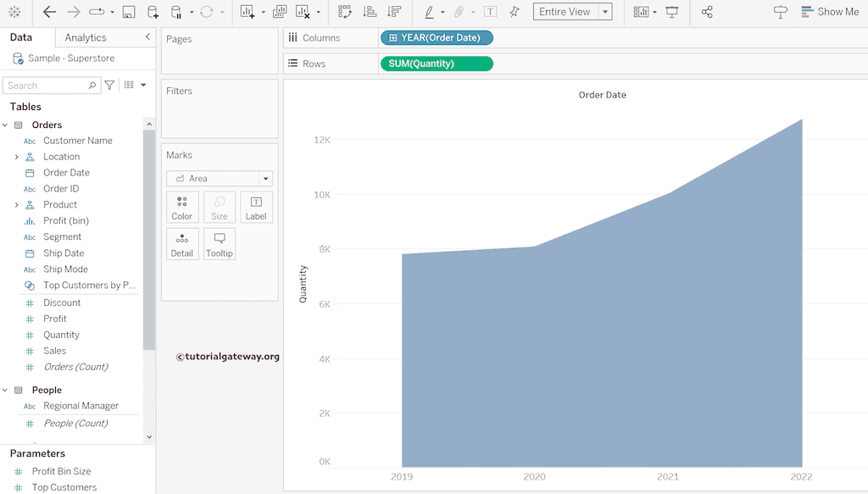Open the New worksheet dropdown arrow
This screenshot has height=494, width=868.
(x=263, y=12)
